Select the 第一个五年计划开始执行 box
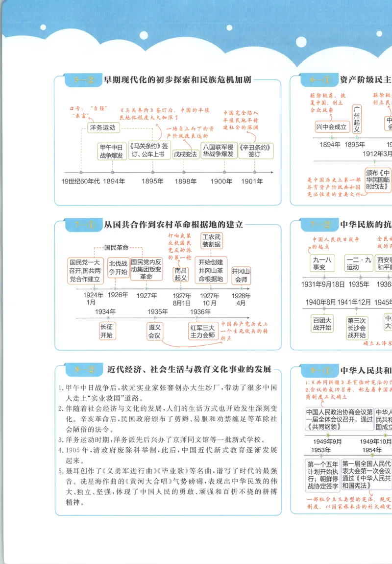This screenshot has width=392, height=564. click(322, 475)
